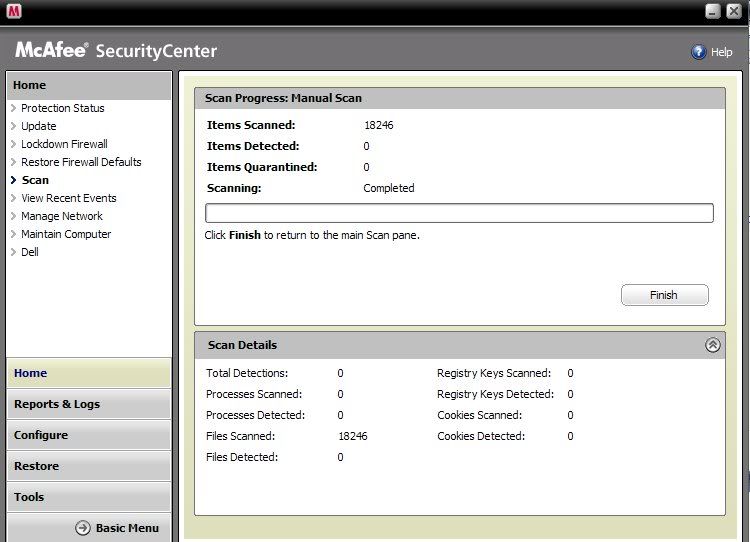Open the Configure tab
This screenshot has width=750, height=542.
[89, 435]
